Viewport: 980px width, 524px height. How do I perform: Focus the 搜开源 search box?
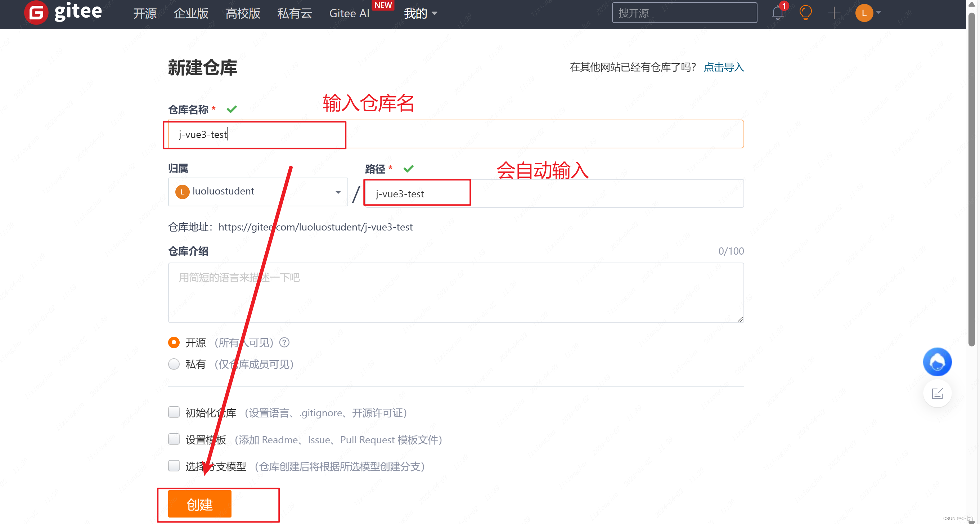(x=684, y=13)
